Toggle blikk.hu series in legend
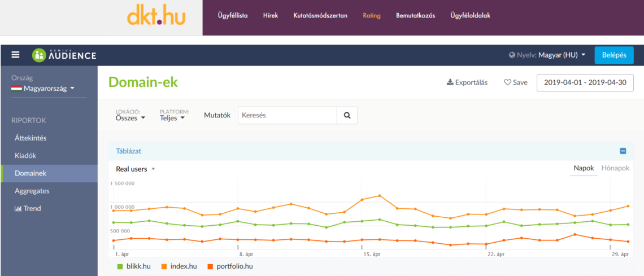The image size is (644, 276). tap(134, 266)
